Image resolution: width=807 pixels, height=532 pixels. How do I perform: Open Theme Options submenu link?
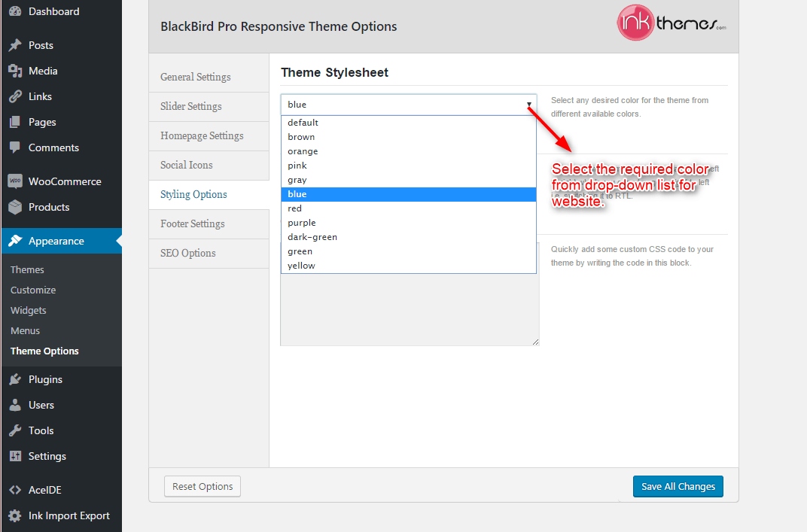coord(44,351)
